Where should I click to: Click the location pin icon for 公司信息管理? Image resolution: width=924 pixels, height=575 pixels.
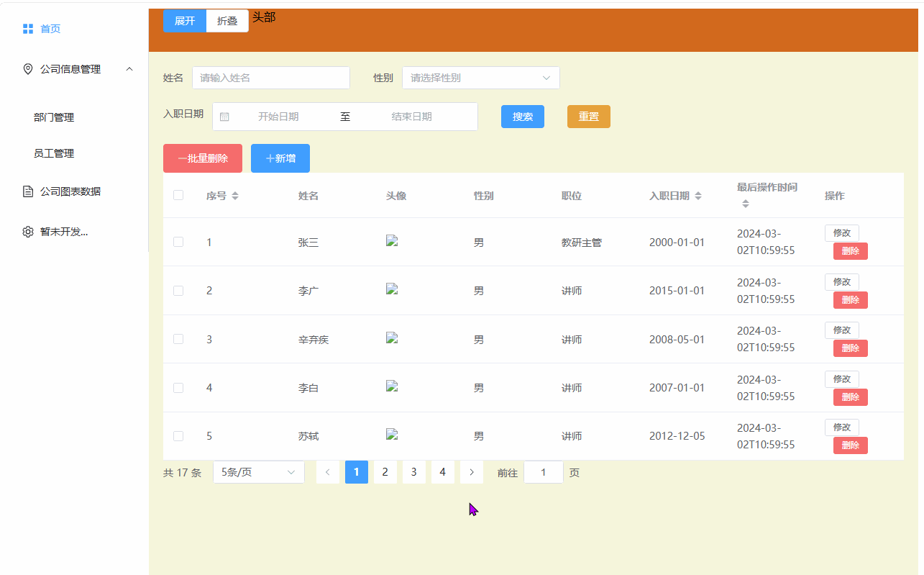click(28, 69)
